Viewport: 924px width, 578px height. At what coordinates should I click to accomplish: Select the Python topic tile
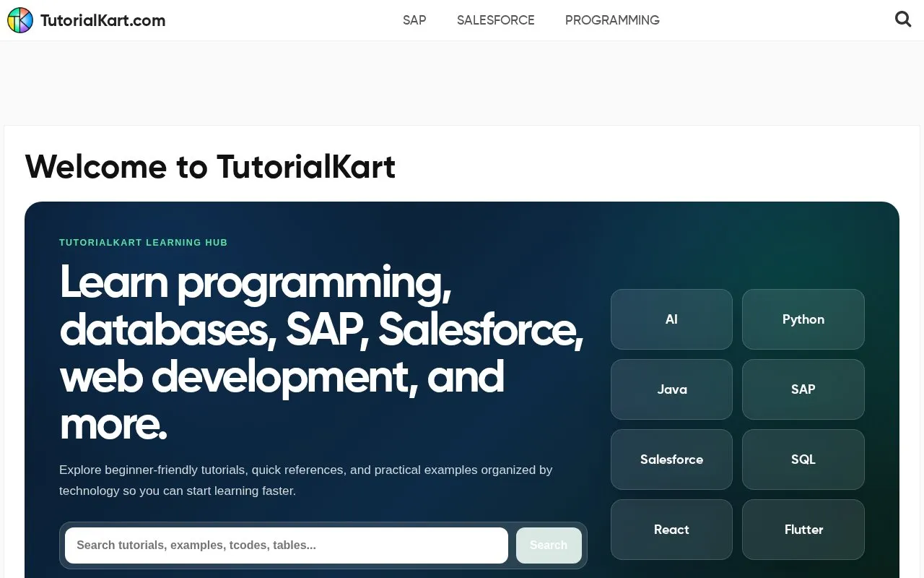coord(803,319)
